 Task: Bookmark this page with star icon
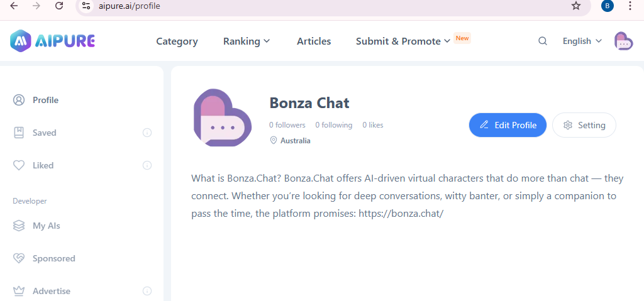coord(575,6)
